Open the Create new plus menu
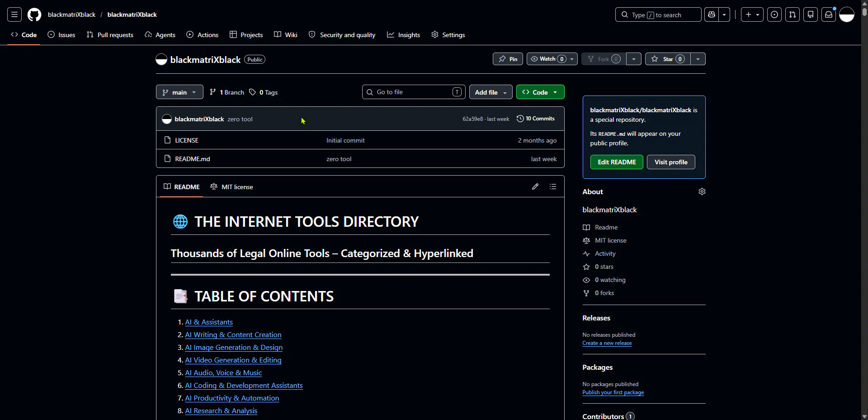 point(752,14)
